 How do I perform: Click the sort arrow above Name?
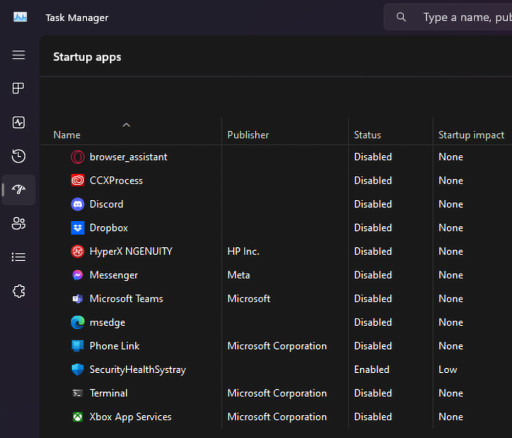(x=126, y=125)
